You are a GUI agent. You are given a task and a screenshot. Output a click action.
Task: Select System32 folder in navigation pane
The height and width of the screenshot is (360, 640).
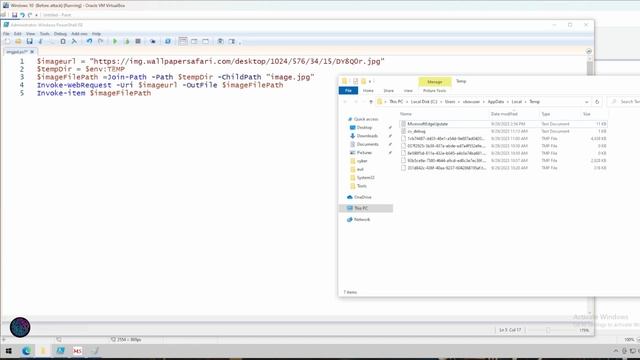coord(362,178)
